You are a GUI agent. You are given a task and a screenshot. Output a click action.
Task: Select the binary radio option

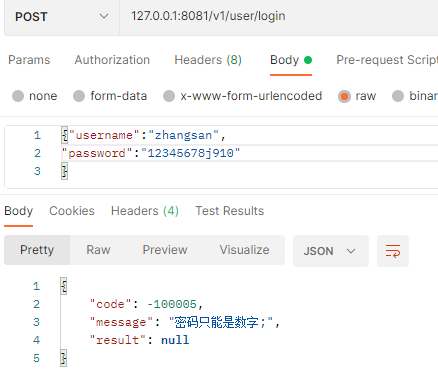[x=415, y=96]
